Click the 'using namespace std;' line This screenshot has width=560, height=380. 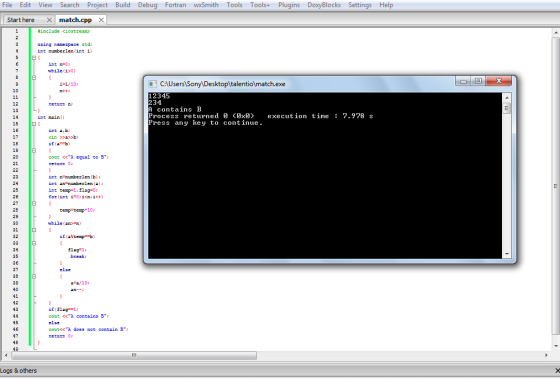65,44
